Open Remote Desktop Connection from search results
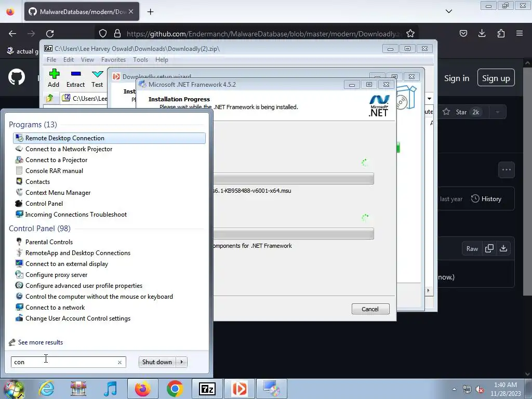The height and width of the screenshot is (399, 532). [x=109, y=138]
